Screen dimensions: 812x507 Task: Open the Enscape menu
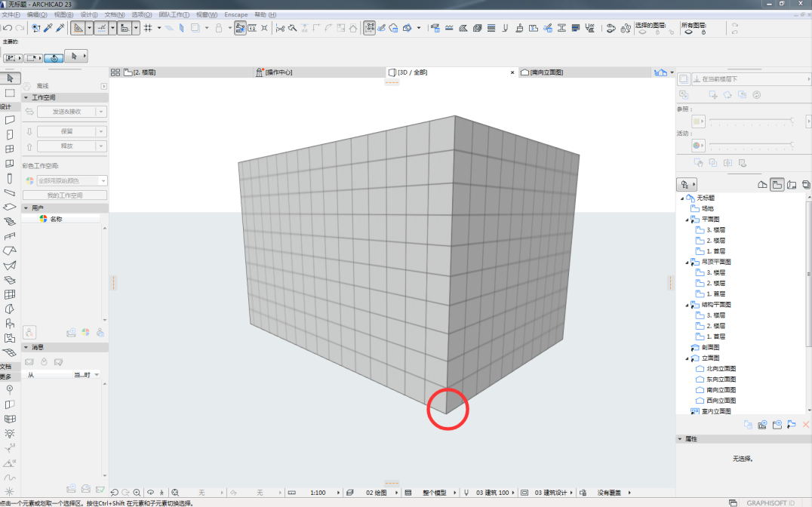[x=235, y=14]
